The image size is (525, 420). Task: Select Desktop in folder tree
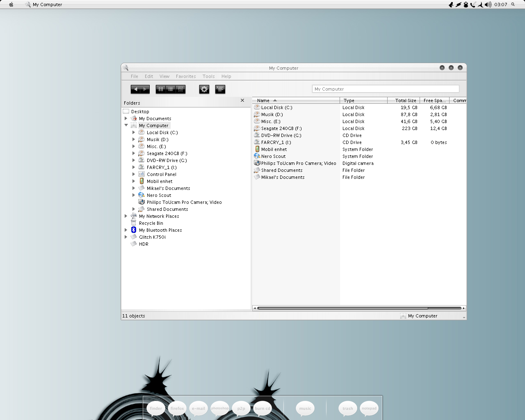140,112
